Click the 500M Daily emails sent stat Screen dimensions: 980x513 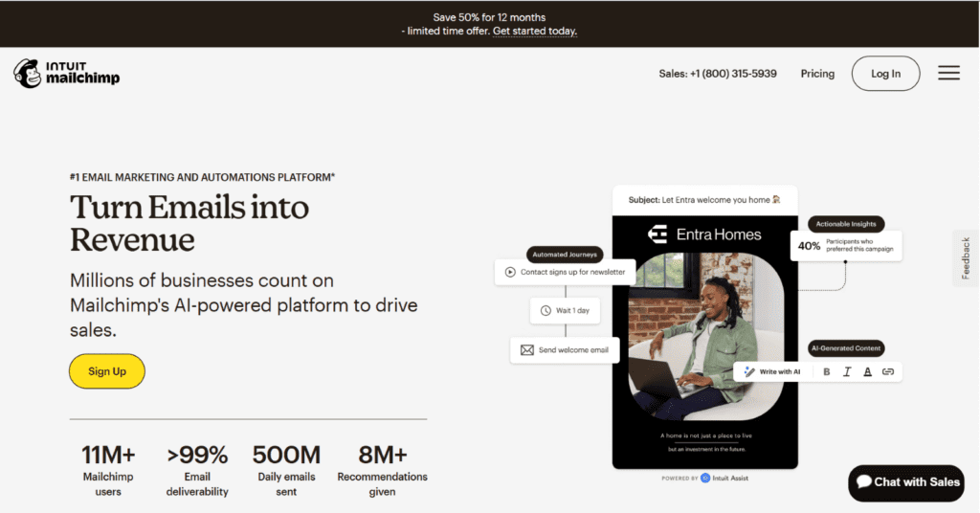[x=286, y=470]
